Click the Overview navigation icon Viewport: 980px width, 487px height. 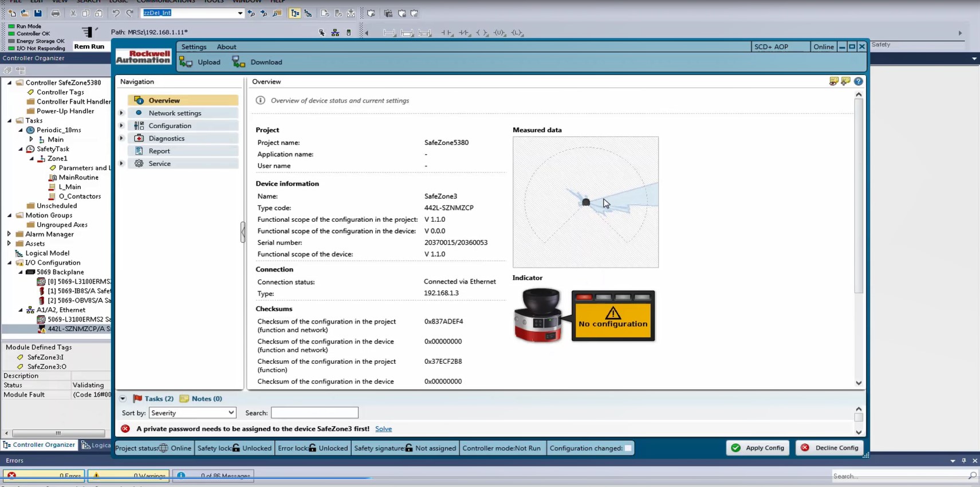(x=139, y=100)
